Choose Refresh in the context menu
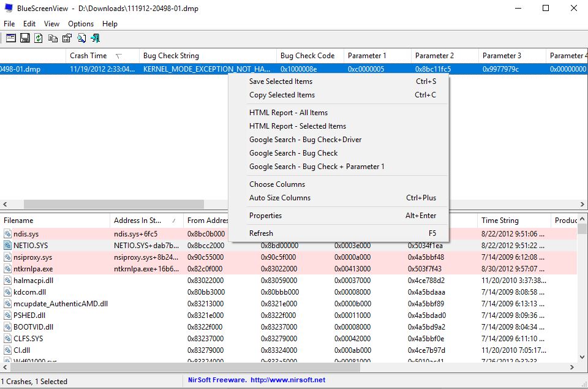This screenshot has height=389, width=588. point(338,233)
